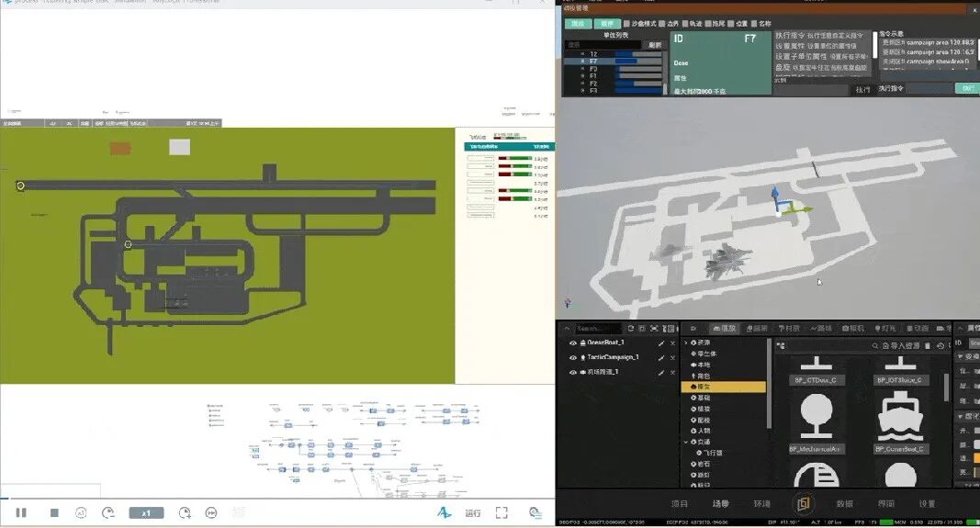Click campaign showArea 0 command example
Screen dimensions: 980x528
(x=926, y=62)
